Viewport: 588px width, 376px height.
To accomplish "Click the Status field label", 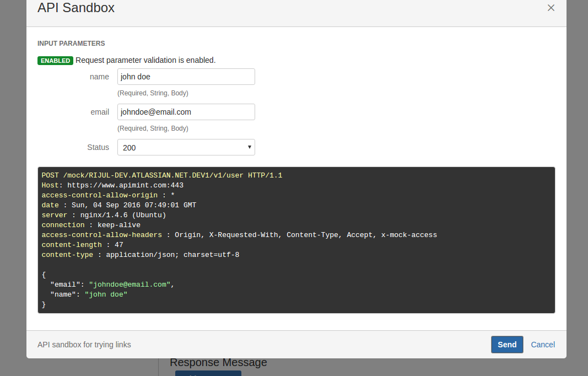I will tap(98, 147).
